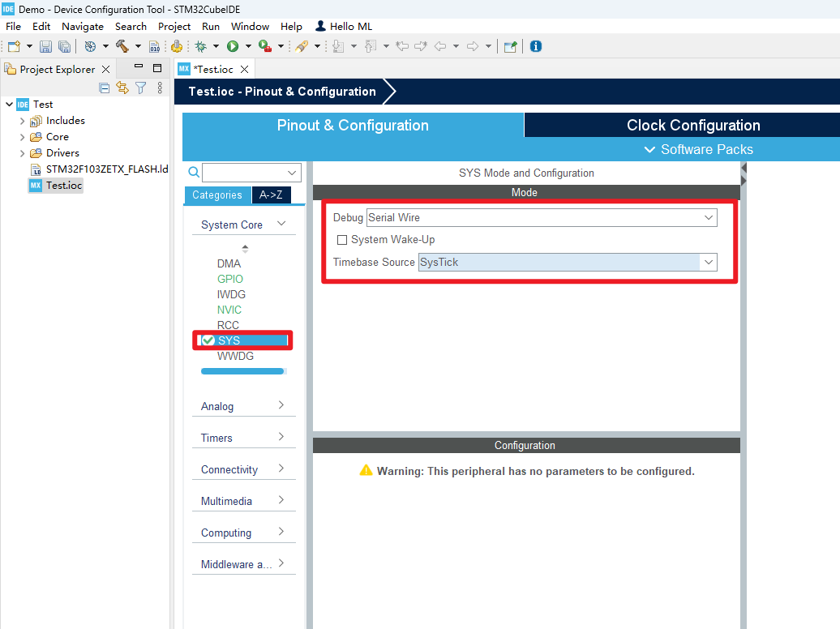Click the flashlight search toolbar icon

point(302,47)
